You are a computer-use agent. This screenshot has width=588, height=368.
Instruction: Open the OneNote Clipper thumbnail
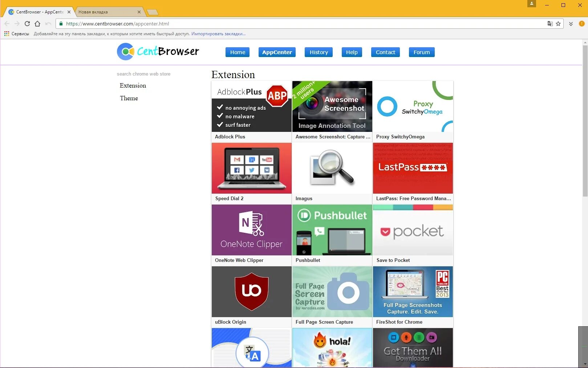coord(252,230)
